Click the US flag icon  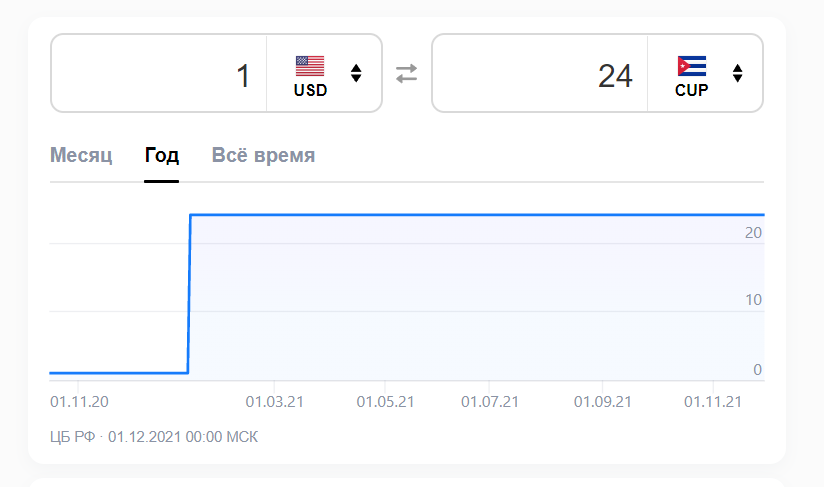310,66
